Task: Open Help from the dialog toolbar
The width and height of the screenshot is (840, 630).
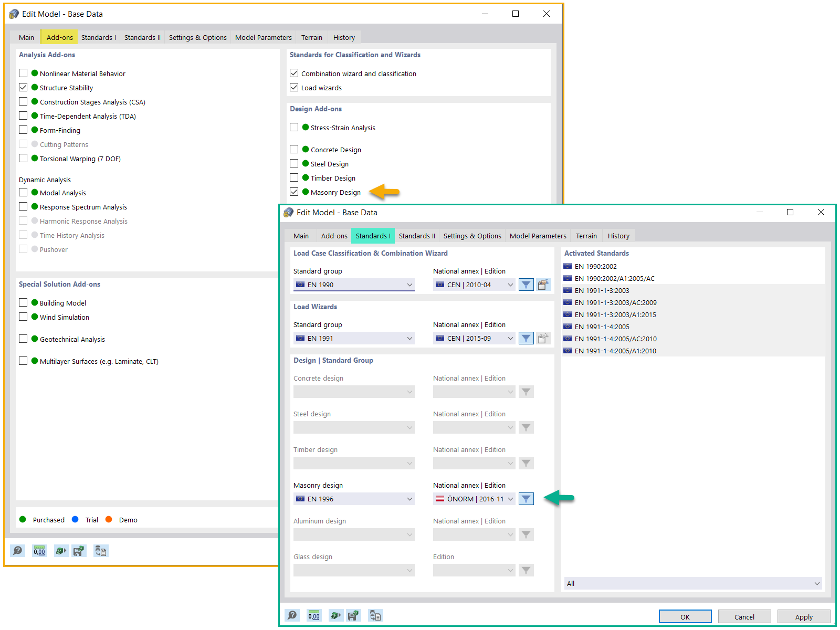Action: point(292,615)
